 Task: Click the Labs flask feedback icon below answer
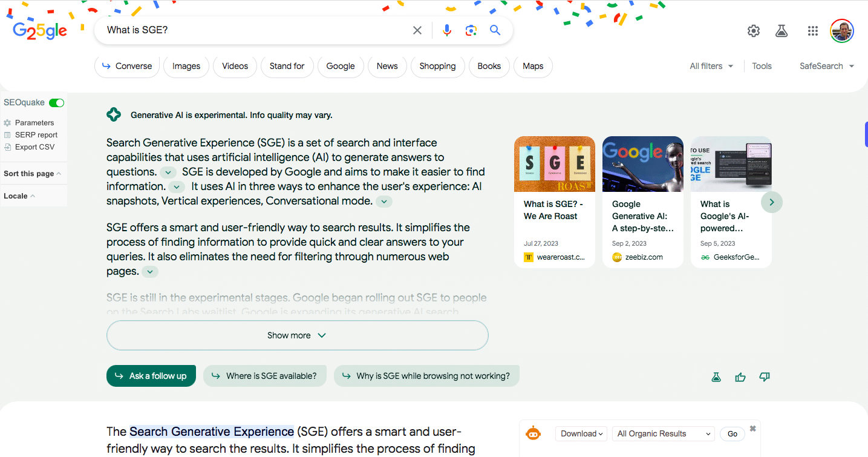click(x=716, y=377)
